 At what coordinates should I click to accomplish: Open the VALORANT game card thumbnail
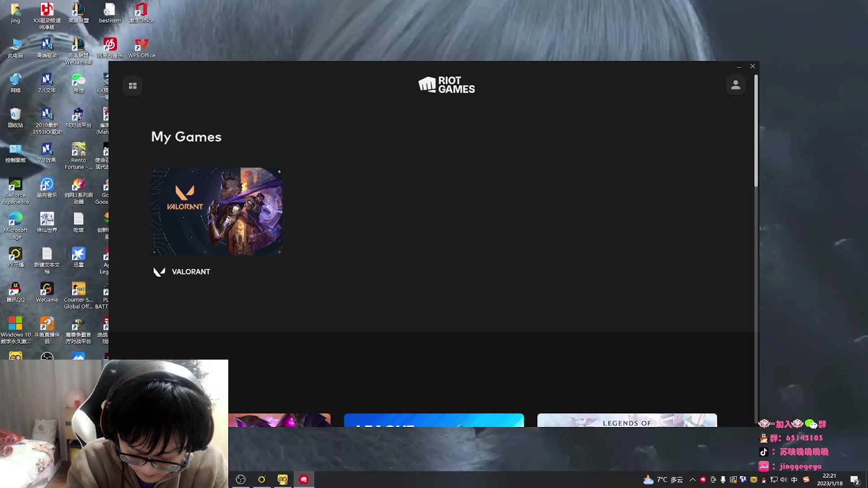[217, 211]
